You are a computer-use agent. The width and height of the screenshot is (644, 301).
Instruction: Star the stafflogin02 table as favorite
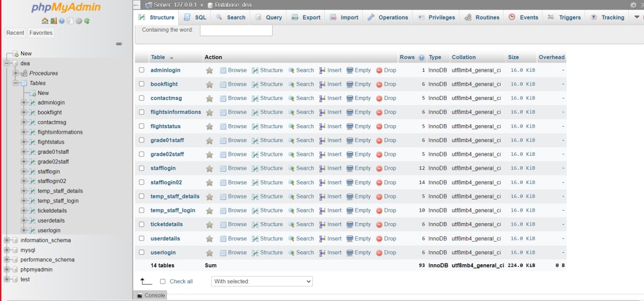[x=209, y=182]
